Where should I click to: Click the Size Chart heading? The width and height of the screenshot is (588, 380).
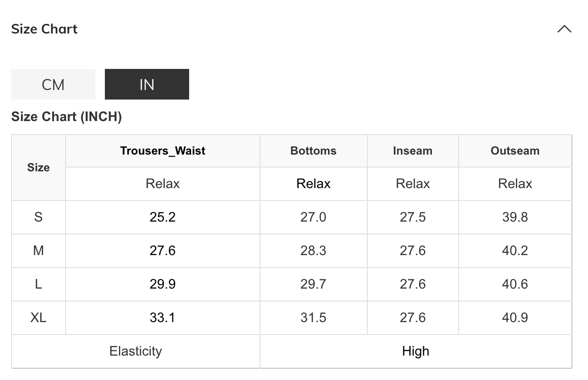[44, 29]
